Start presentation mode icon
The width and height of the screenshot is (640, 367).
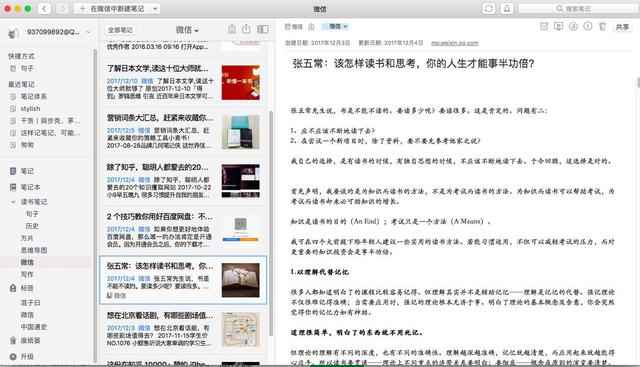pos(558,27)
